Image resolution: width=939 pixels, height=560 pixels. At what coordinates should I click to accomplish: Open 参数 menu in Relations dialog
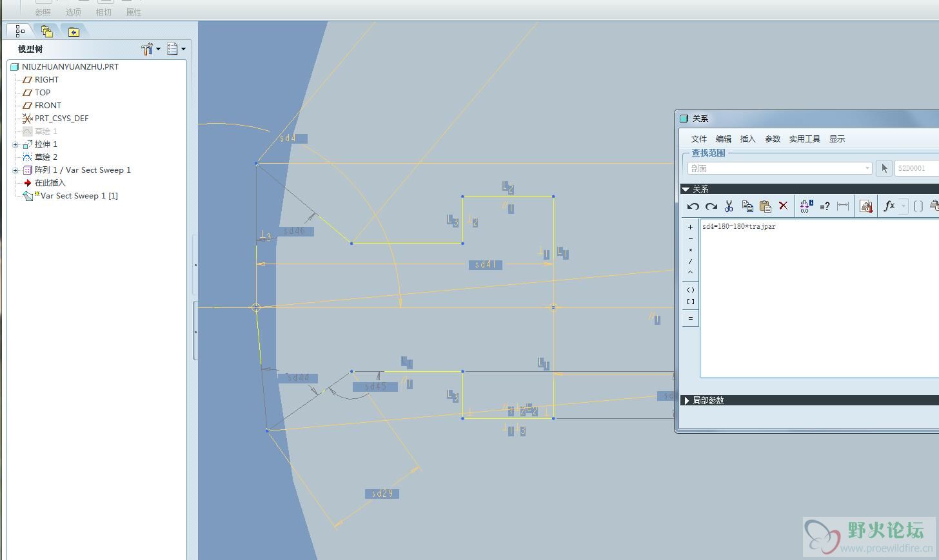(x=773, y=139)
